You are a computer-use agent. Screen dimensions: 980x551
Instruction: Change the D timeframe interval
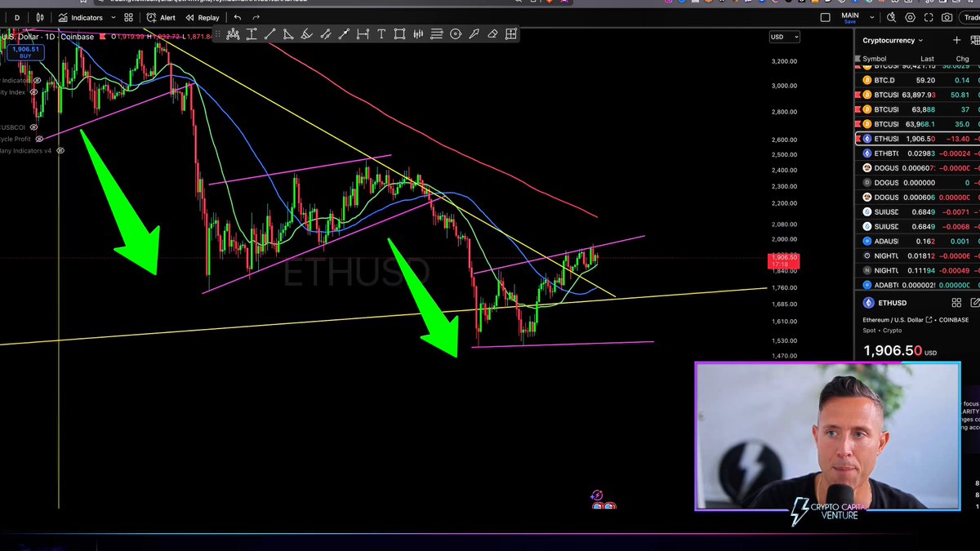tap(16, 17)
